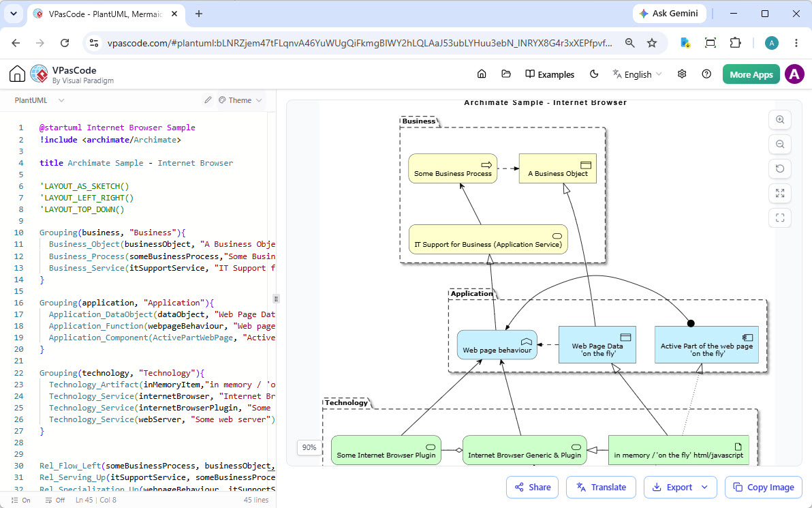This screenshot has height=508, width=812.
Task: Click the zoom magnifier icon in the address bar
Action: [x=629, y=43]
